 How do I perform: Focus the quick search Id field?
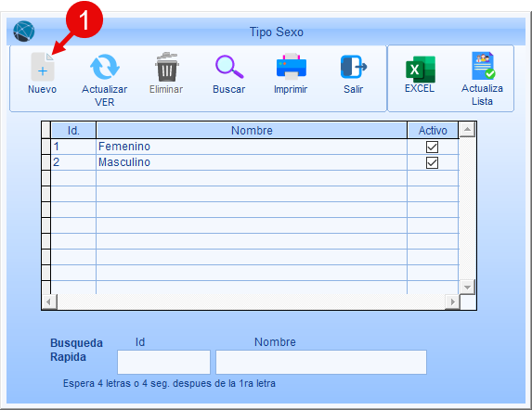pyautogui.click(x=163, y=362)
